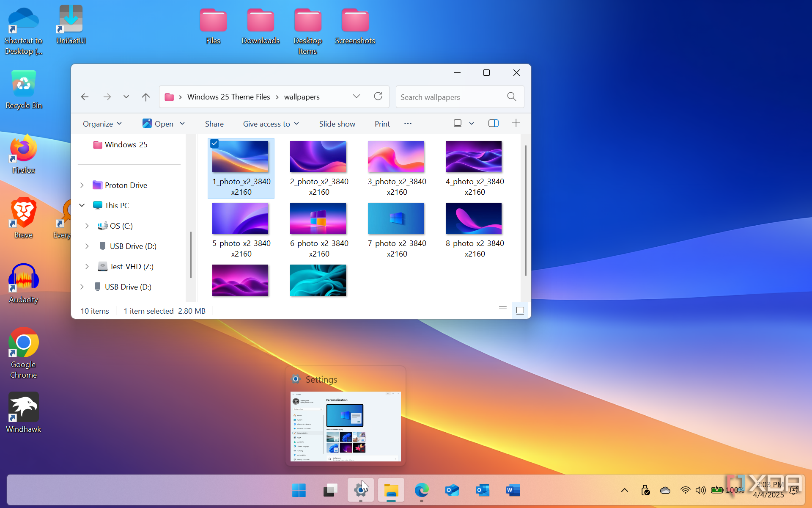Collapse This PC tree node
Viewport: 812px width, 508px height.
(82, 205)
